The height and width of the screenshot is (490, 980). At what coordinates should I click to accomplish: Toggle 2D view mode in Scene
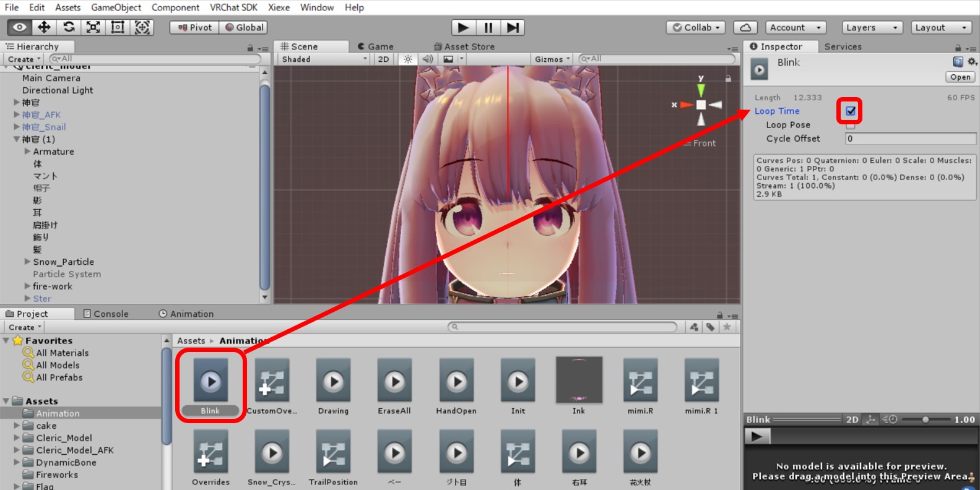click(x=383, y=59)
